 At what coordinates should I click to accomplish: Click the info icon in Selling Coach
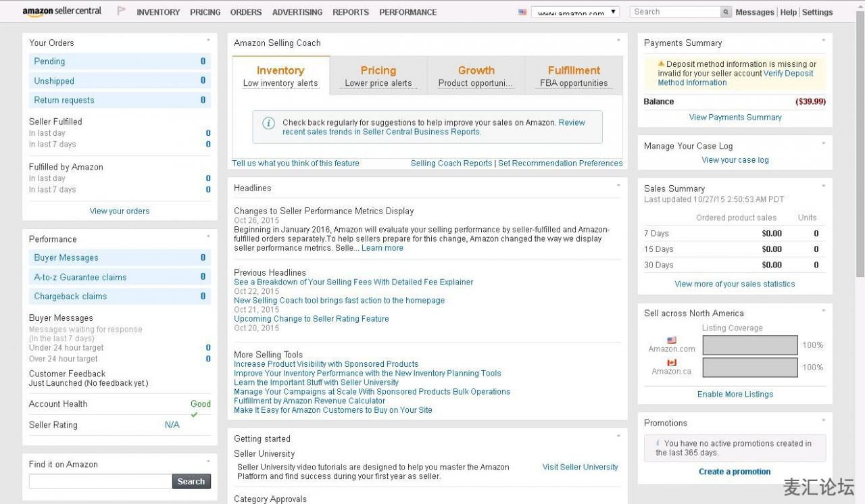[268, 123]
